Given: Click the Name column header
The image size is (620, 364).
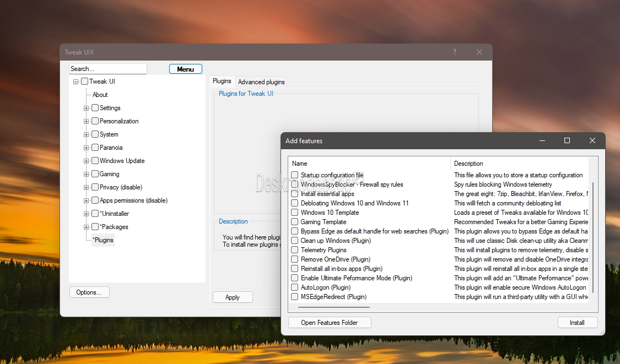Looking at the screenshot, I should (369, 164).
